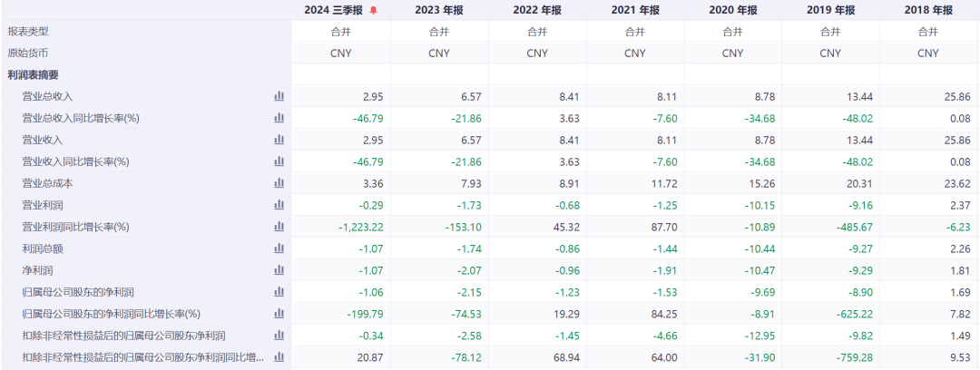This screenshot has height=370, width=980.
Task: Select the 2023 年报 column header
Action: pyautogui.click(x=439, y=11)
